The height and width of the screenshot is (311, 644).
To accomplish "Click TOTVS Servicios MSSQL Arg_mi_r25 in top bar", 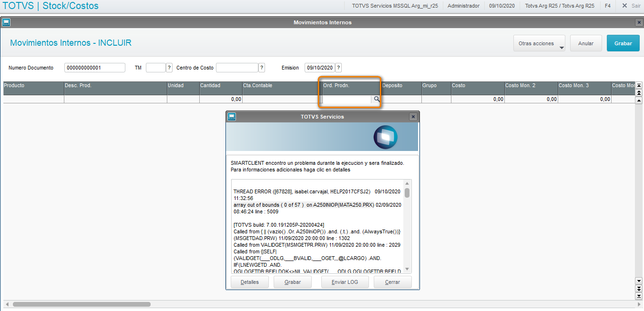I will tap(395, 6).
